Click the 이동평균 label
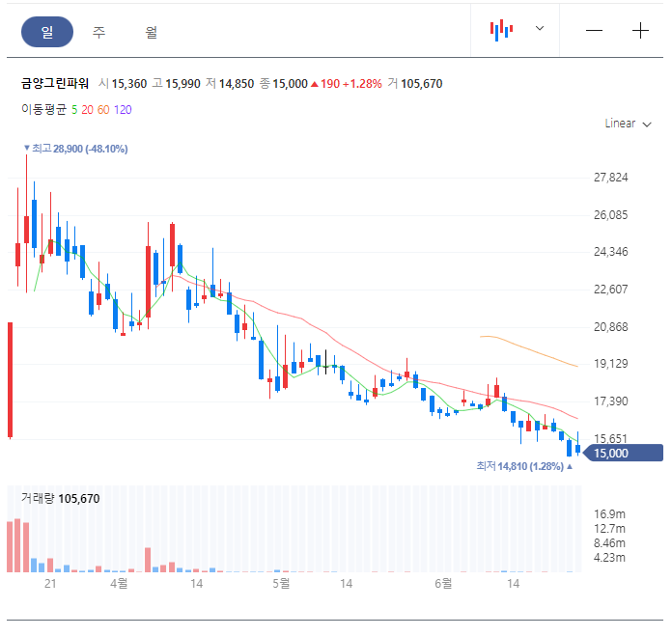Screen dimensions: 672x636 coord(44,110)
